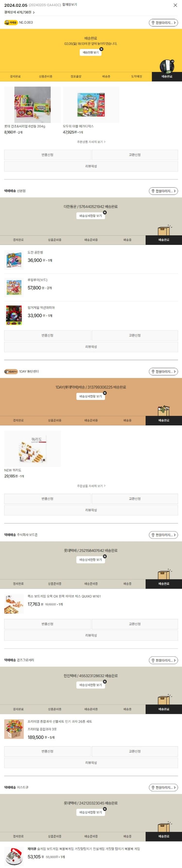Expand 주문상품 자세히 보기 under NEW 쿼리도
The height and width of the screenshot is (868, 182).
pyautogui.click(x=91, y=486)
